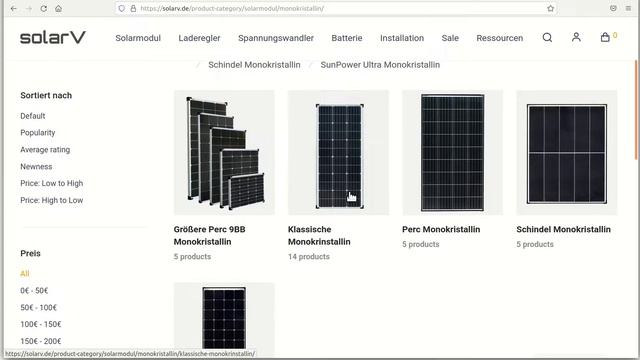The image size is (640, 360).
Task: Open Ressourcen menu
Action: pyautogui.click(x=500, y=38)
